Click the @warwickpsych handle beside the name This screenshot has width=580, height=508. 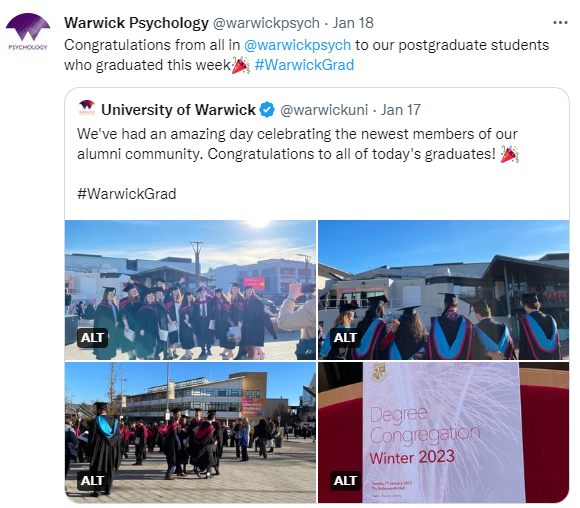point(266,23)
